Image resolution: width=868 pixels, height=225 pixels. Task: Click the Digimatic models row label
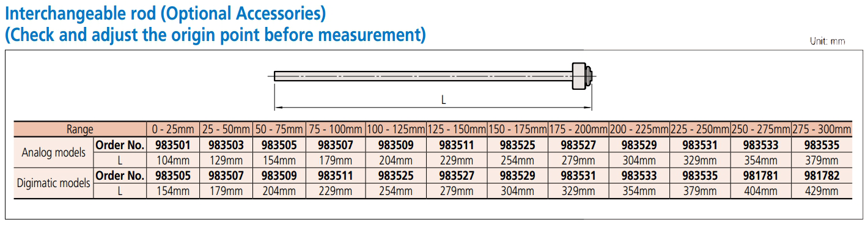pyautogui.click(x=53, y=182)
